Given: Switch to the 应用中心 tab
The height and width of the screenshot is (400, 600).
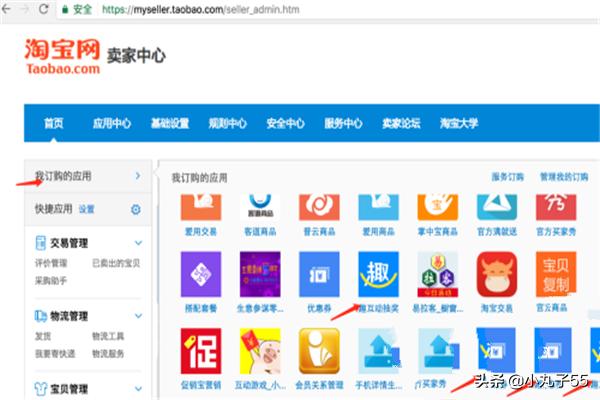Looking at the screenshot, I should pyautogui.click(x=112, y=123).
